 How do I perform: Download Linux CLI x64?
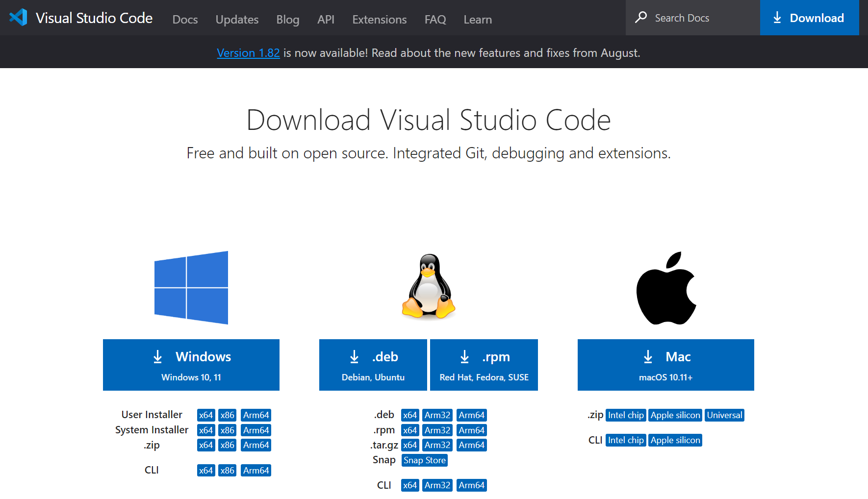point(410,485)
